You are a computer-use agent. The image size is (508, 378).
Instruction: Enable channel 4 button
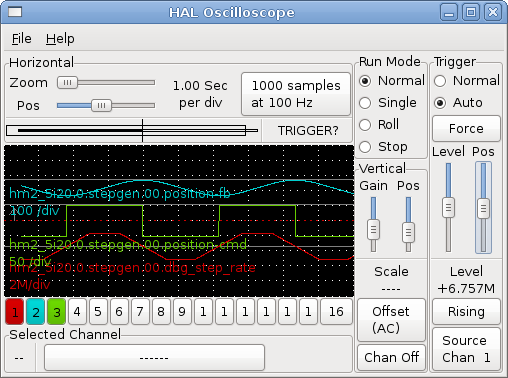(x=77, y=312)
